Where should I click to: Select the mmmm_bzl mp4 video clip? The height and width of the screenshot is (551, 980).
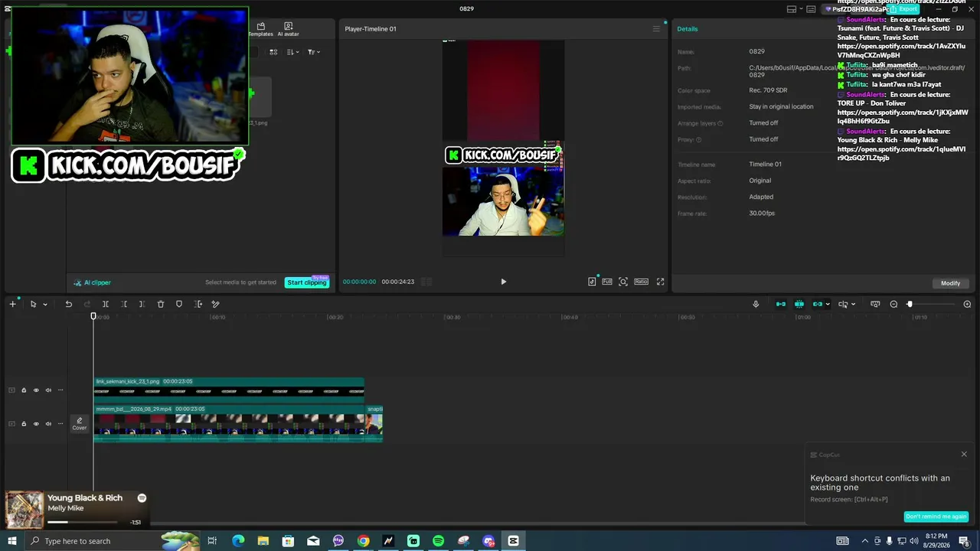(230, 423)
